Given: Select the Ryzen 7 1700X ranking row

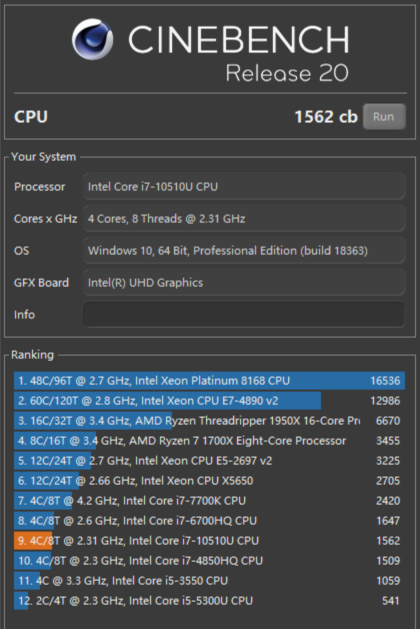Looking at the screenshot, I should [209, 441].
